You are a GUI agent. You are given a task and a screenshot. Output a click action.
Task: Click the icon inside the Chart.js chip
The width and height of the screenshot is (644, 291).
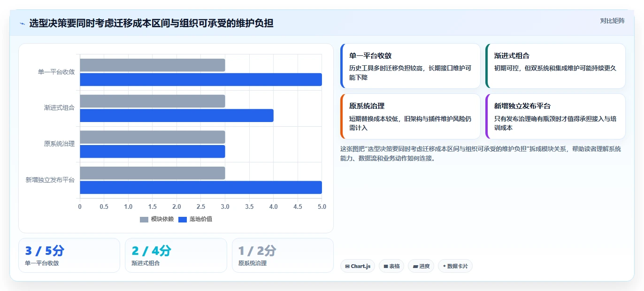click(347, 266)
